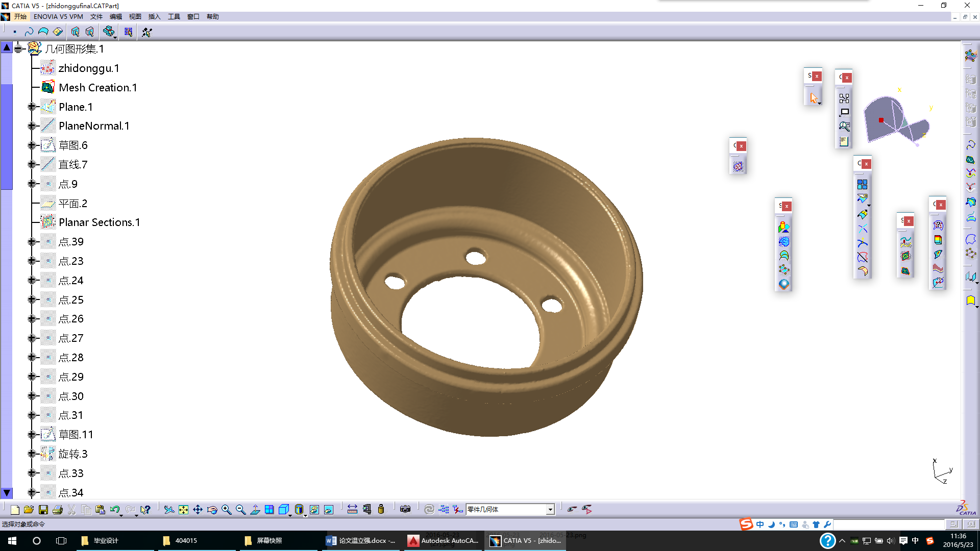Open the 零件几何体 dropdown
980x551 pixels.
tap(550, 509)
